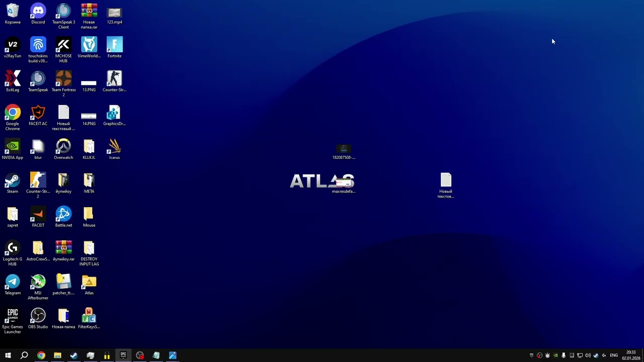Select the FACEIT shortcut beside Battle.net
Image resolution: width=644 pixels, height=362 pixels.
click(38, 217)
